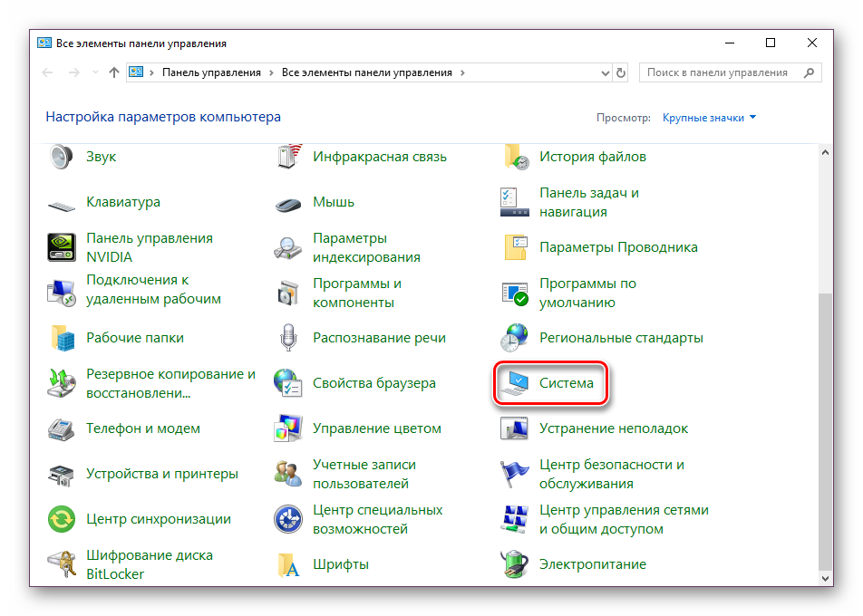Viewport: 863px width, 616px height.
Task: Expand the root chevron before Панель управления
Action: pos(151,72)
